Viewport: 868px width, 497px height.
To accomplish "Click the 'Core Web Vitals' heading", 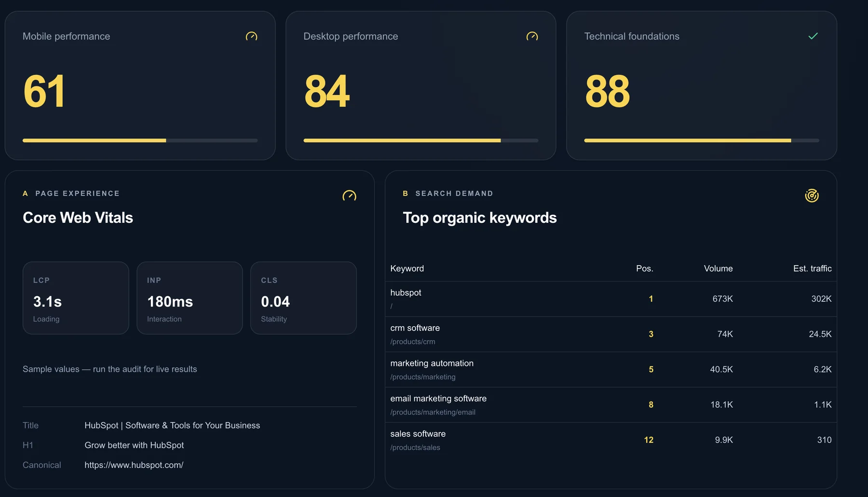I will [x=78, y=218].
